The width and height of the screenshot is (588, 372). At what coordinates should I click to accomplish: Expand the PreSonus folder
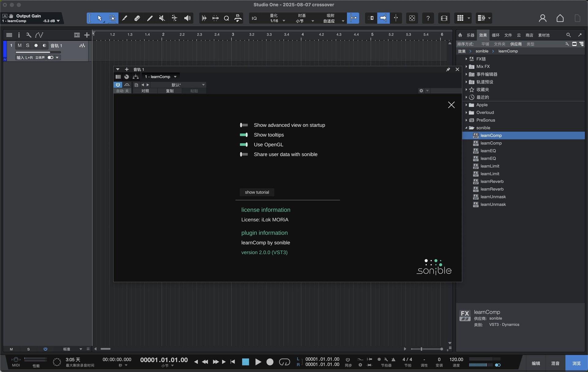(x=466, y=120)
